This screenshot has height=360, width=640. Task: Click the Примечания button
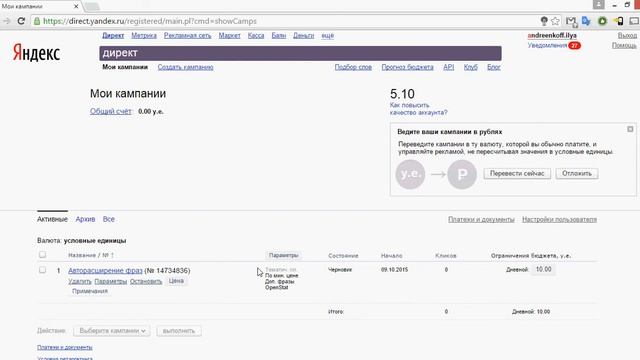tap(90, 291)
